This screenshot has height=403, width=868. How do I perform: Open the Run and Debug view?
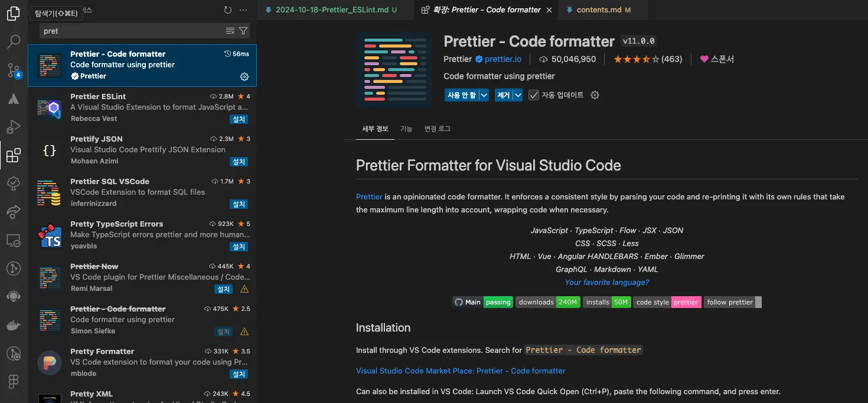13,127
